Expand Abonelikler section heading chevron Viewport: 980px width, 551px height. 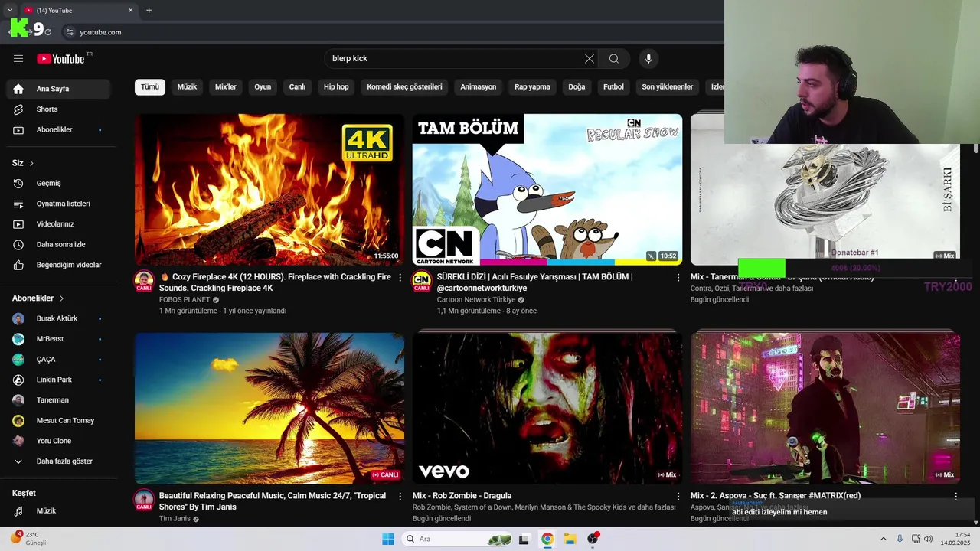tap(61, 298)
